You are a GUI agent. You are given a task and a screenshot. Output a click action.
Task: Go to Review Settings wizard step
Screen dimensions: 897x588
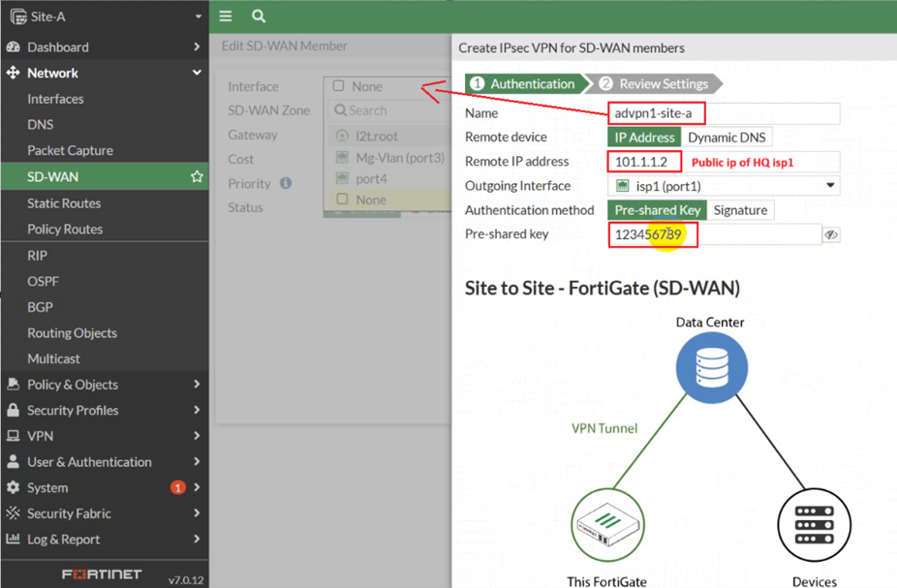(x=658, y=84)
